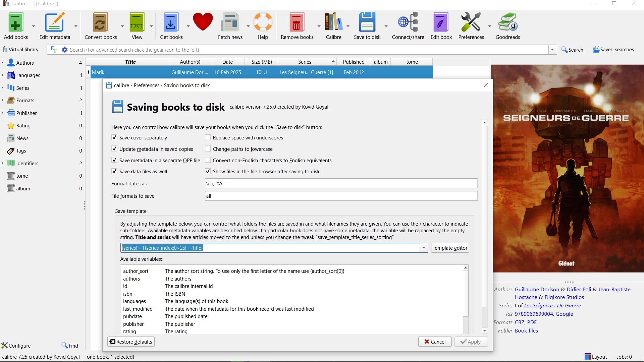
Task: Open the Template editor
Action: tap(450, 248)
